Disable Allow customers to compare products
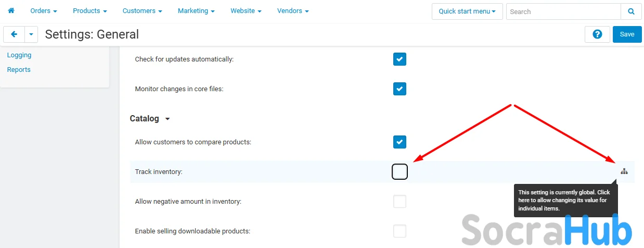 [x=400, y=142]
